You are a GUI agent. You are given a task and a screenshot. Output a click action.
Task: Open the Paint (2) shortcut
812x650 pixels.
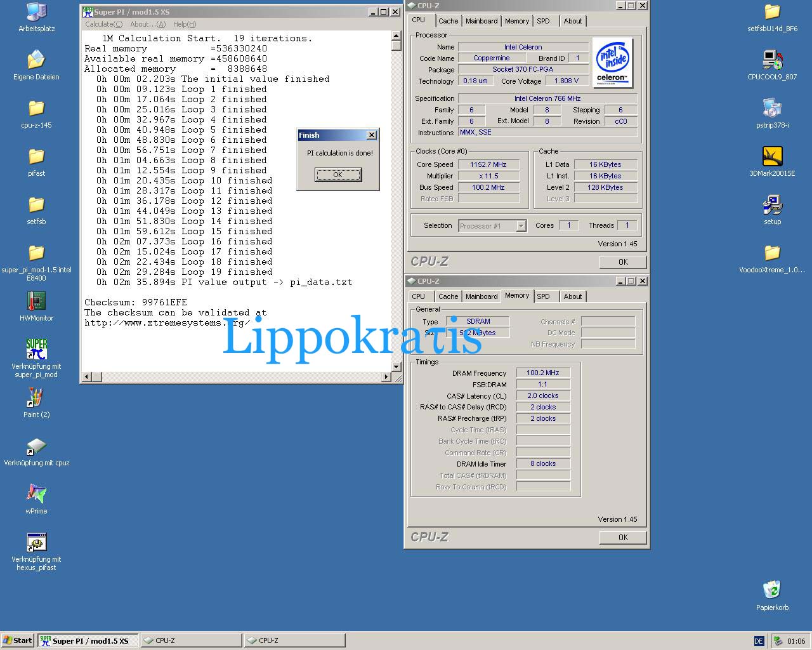coord(36,398)
